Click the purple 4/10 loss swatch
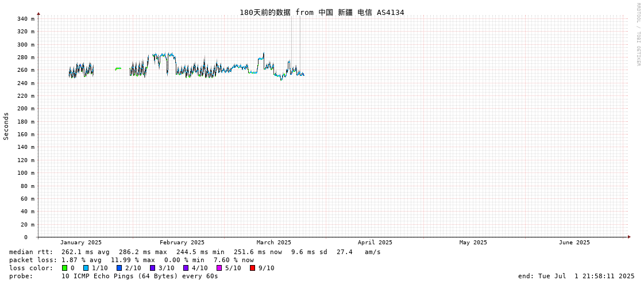 [x=186, y=268]
